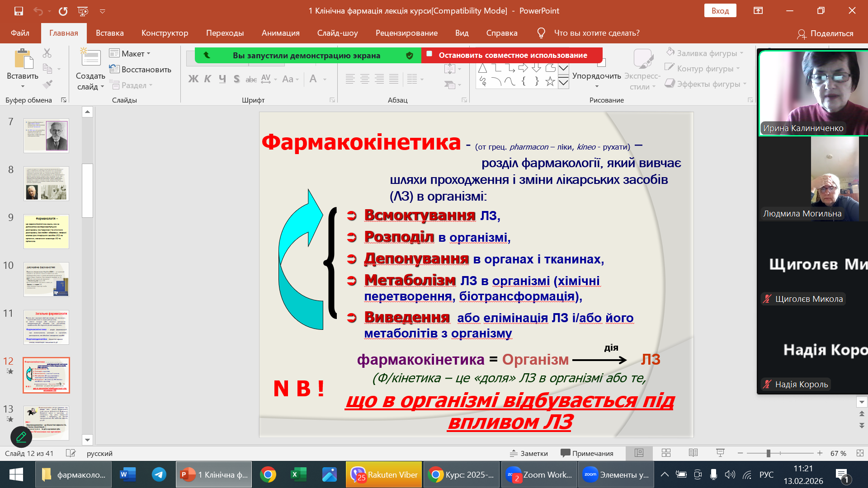Click the pen annotation circle icon
The height and width of the screenshot is (488, 868).
pyautogui.click(x=21, y=437)
